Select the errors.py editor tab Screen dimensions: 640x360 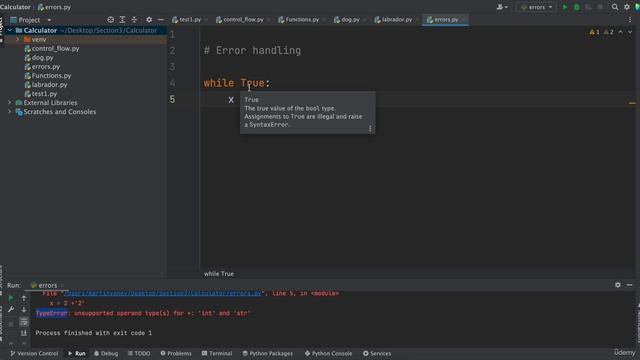point(445,20)
